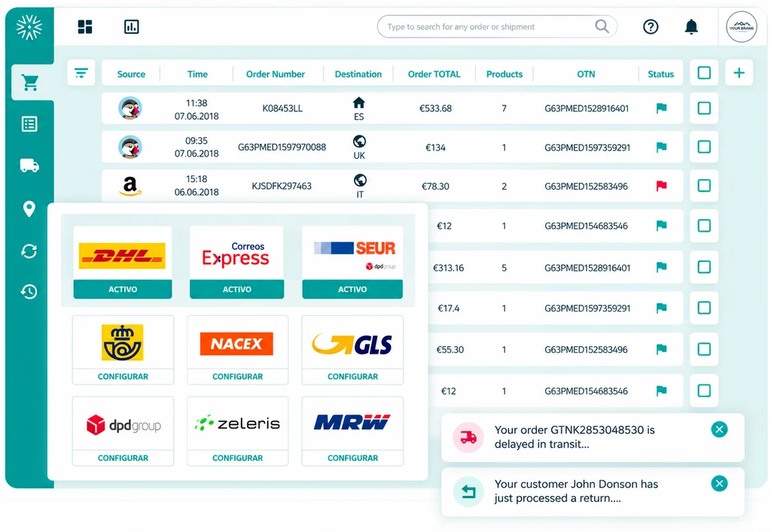This screenshot has height=532, width=771.
Task: Click the PrestaShop source icon for order K08453LL
Action: (130, 108)
